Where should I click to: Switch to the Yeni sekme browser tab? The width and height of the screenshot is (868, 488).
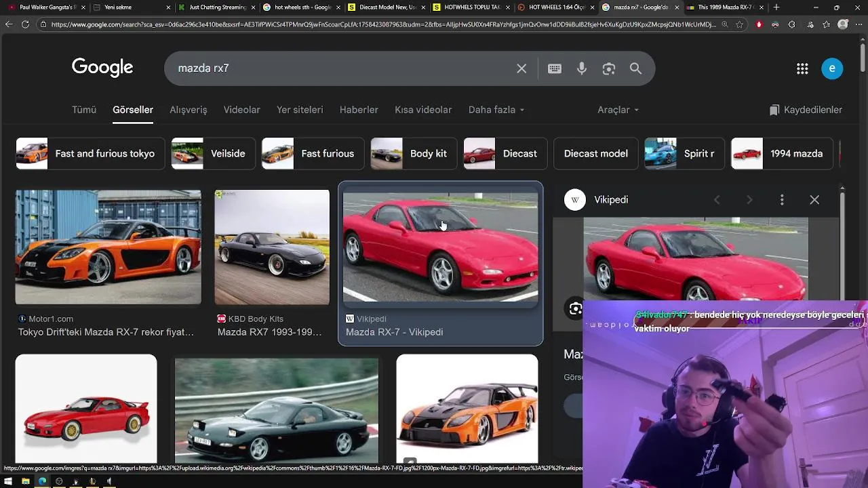[x=130, y=7]
